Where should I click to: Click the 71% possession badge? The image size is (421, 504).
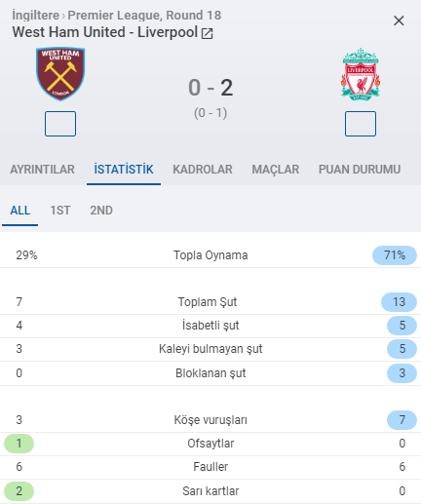click(395, 255)
